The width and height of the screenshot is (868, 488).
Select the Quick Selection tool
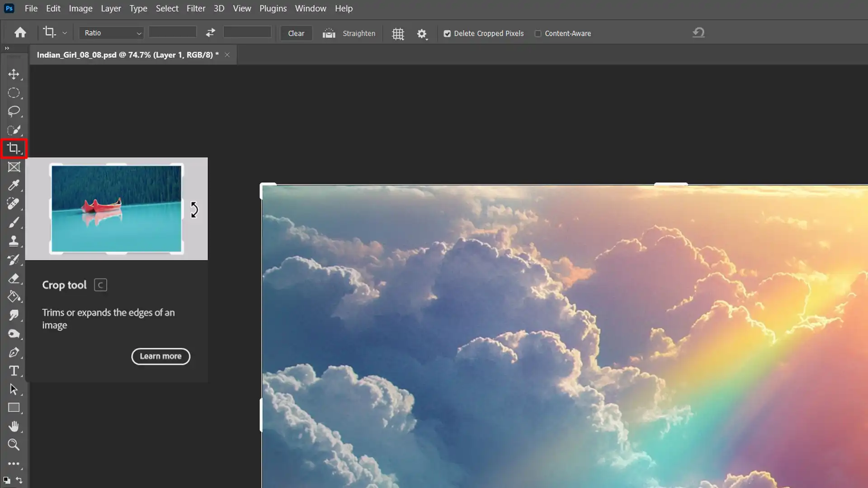pos(14,130)
